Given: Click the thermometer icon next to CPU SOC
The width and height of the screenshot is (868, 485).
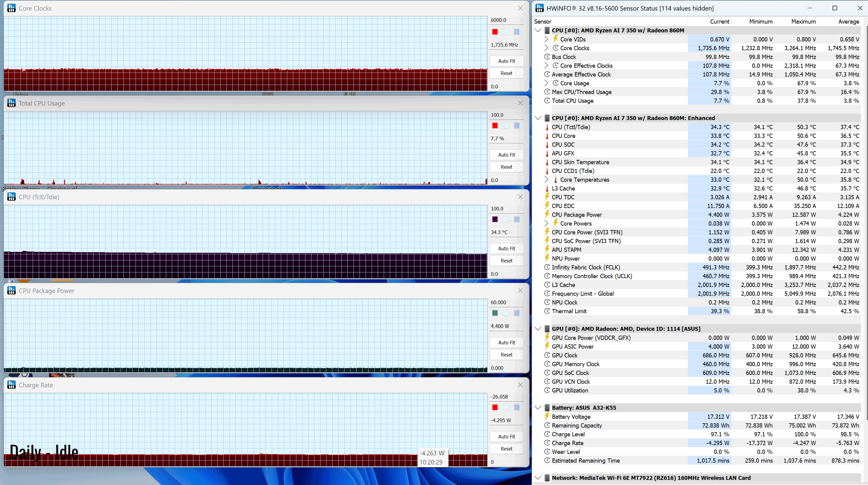Looking at the screenshot, I should [x=547, y=145].
